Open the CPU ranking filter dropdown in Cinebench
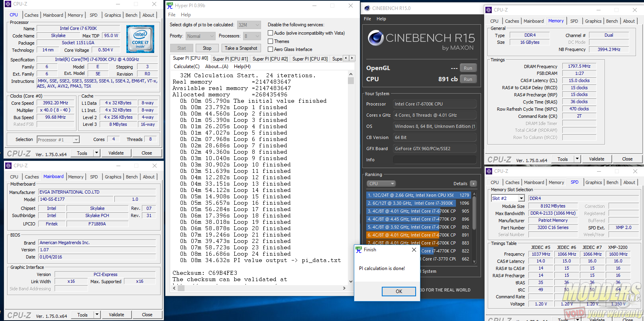 (381, 184)
